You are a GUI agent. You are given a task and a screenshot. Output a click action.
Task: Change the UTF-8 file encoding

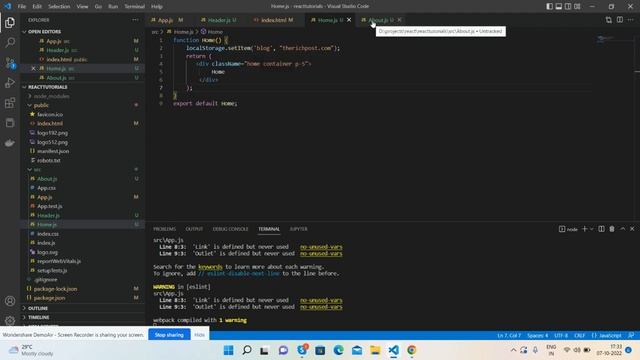[561, 336]
